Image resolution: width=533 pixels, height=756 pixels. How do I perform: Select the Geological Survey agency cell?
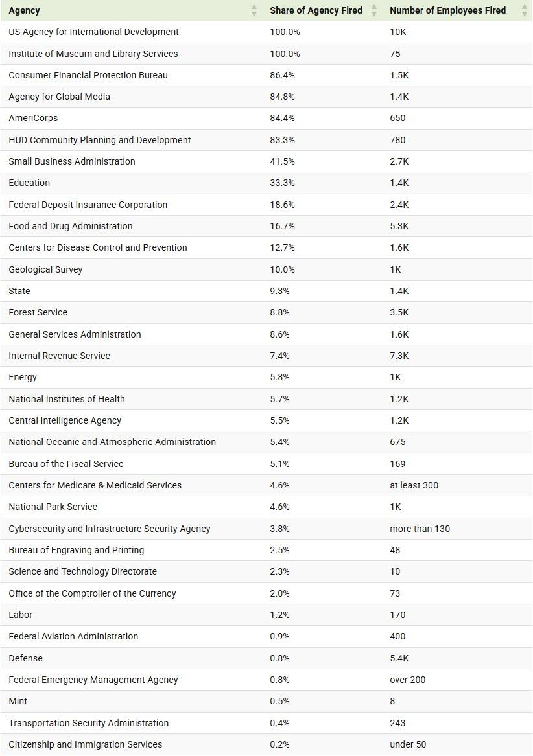coord(45,269)
